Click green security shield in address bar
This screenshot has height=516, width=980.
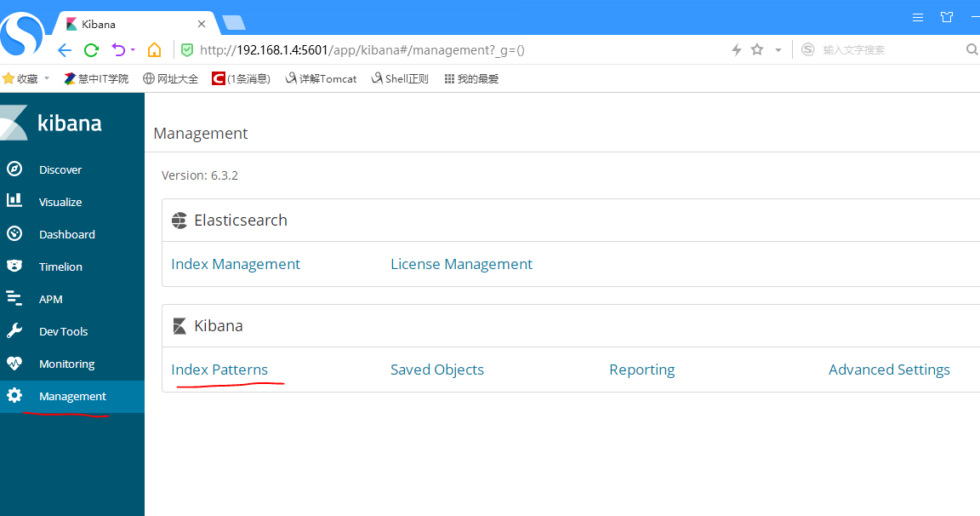pyautogui.click(x=187, y=50)
